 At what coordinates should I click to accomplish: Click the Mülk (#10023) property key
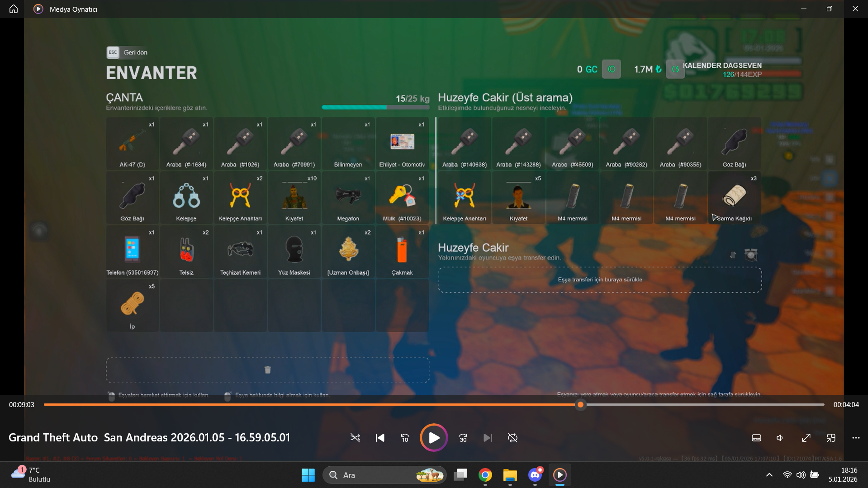point(402,198)
